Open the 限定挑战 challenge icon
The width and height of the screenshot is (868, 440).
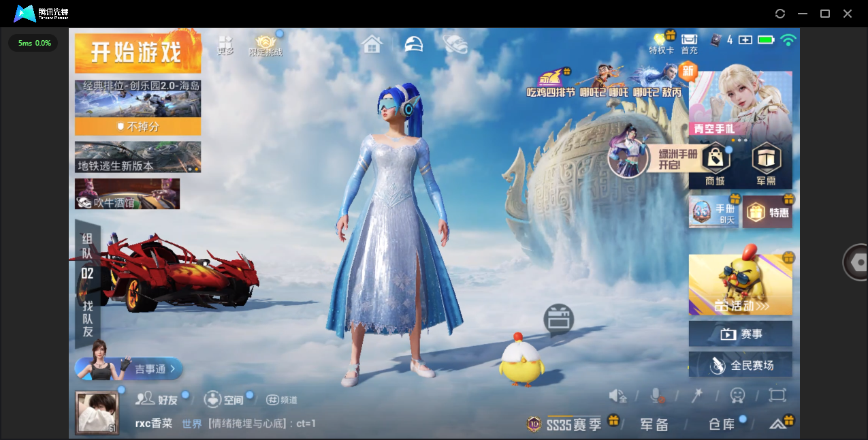point(266,45)
